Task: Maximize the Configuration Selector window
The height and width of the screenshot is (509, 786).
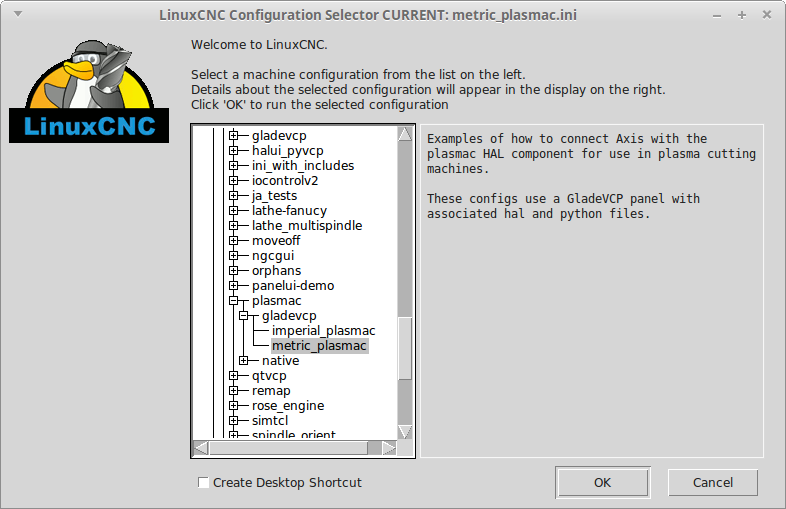Action: pos(742,15)
